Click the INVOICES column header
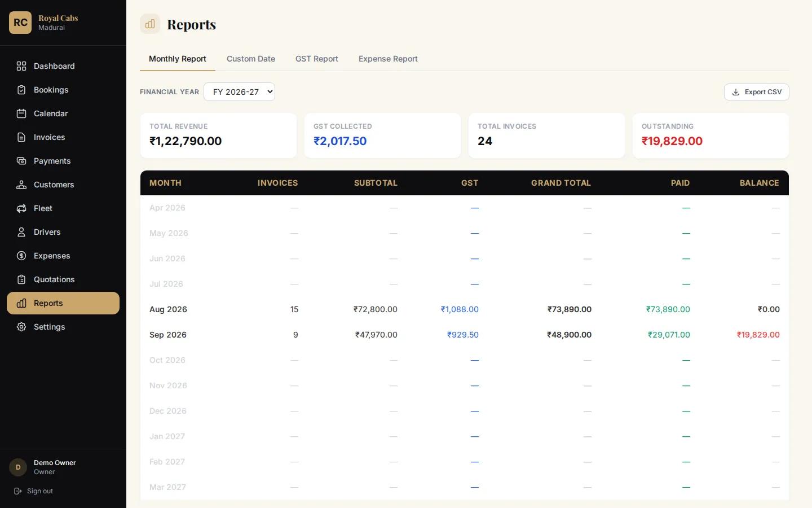 point(277,183)
